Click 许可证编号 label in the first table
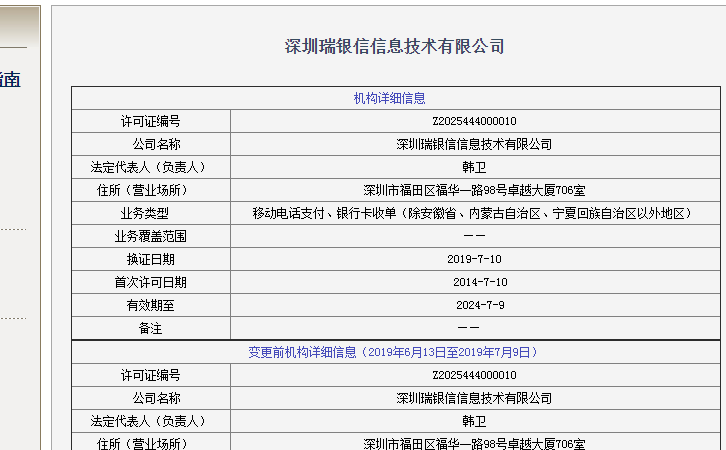The width and height of the screenshot is (726, 450). [150, 121]
